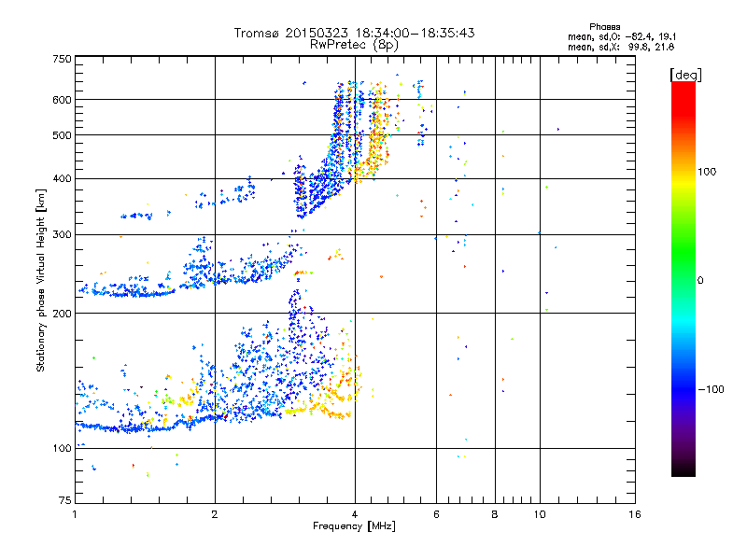Click the '8' frequency axis tick label
This screenshot has width=747, height=560.
coord(495,514)
